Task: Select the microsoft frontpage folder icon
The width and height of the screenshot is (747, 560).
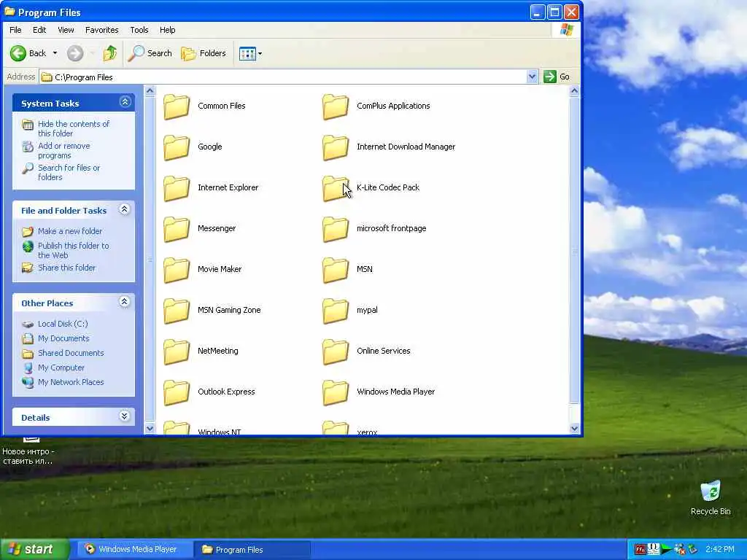Action: pyautogui.click(x=336, y=229)
